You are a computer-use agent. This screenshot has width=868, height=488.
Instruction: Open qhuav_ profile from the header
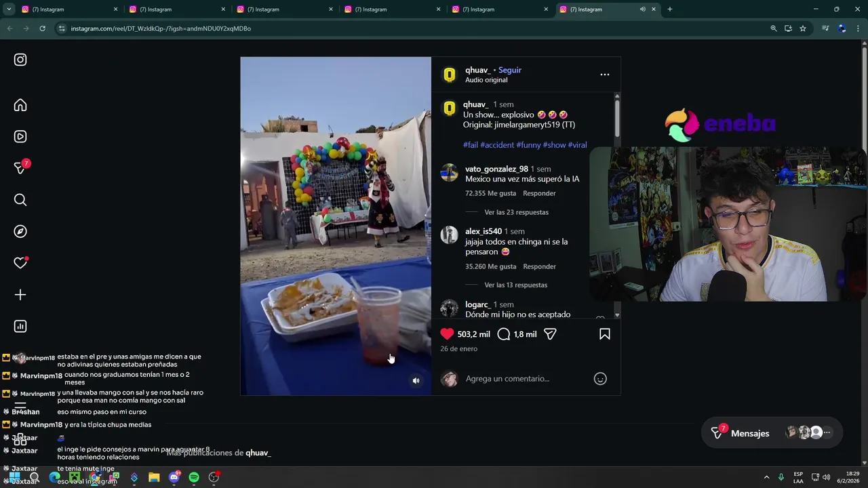(477, 70)
